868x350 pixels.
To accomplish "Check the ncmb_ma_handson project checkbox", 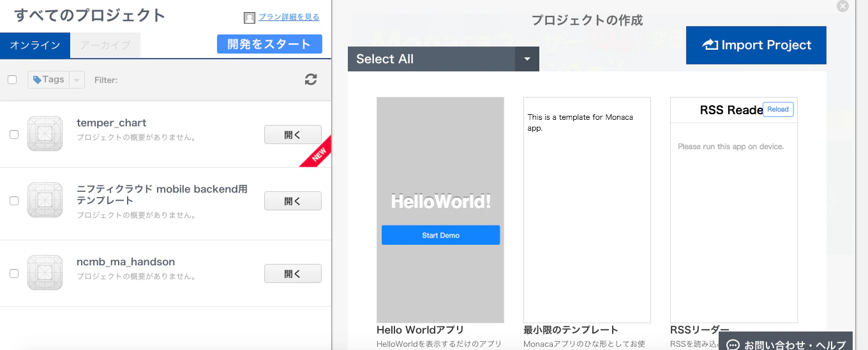I will 14,273.
